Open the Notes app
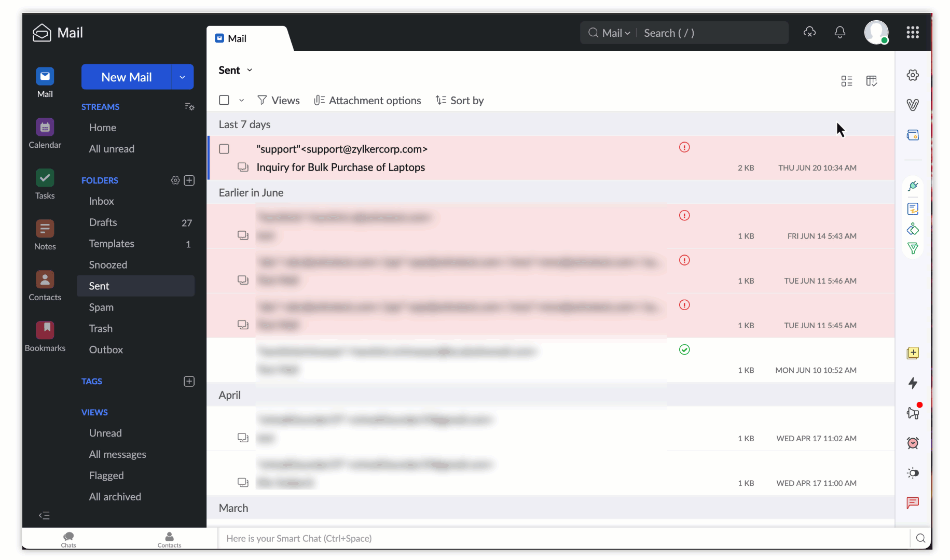 click(x=45, y=229)
